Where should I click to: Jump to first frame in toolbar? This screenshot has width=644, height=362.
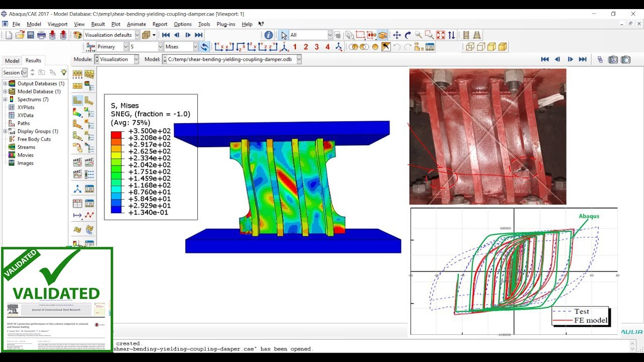tap(166, 35)
